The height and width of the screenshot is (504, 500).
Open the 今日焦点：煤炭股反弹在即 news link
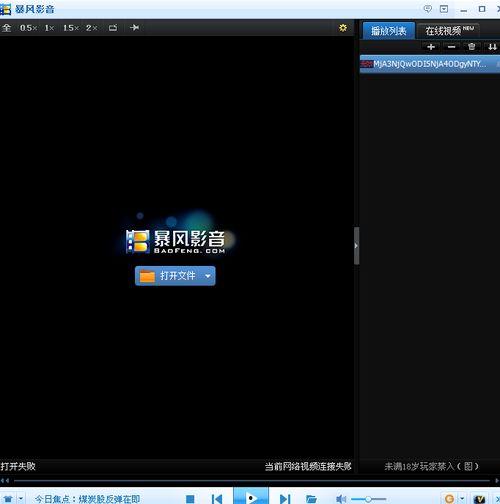tap(87, 499)
